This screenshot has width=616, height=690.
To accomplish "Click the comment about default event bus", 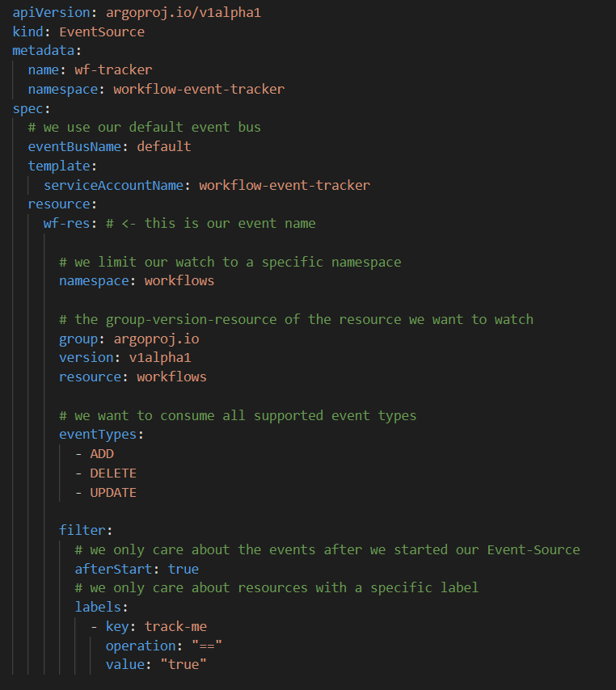I will click(144, 128).
